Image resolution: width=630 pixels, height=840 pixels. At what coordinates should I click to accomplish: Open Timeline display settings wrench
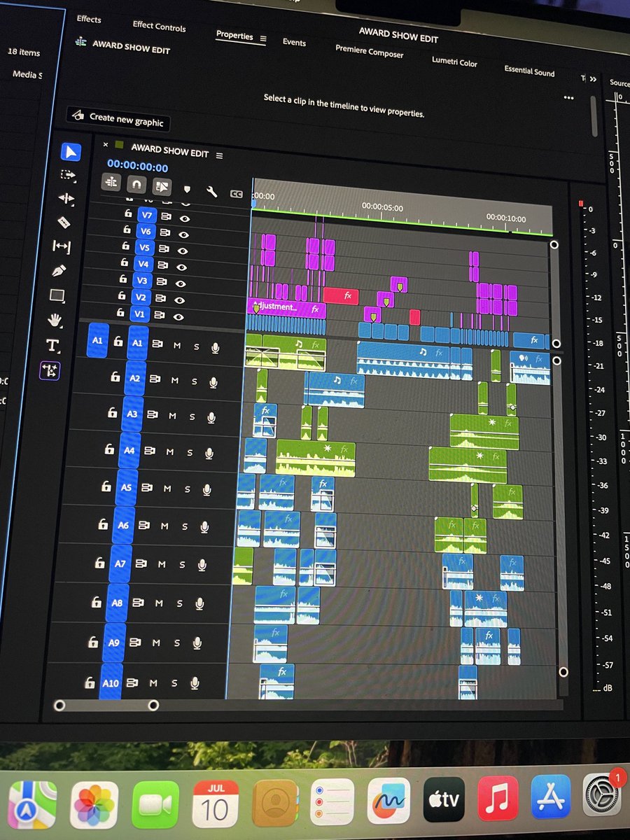coord(211,191)
